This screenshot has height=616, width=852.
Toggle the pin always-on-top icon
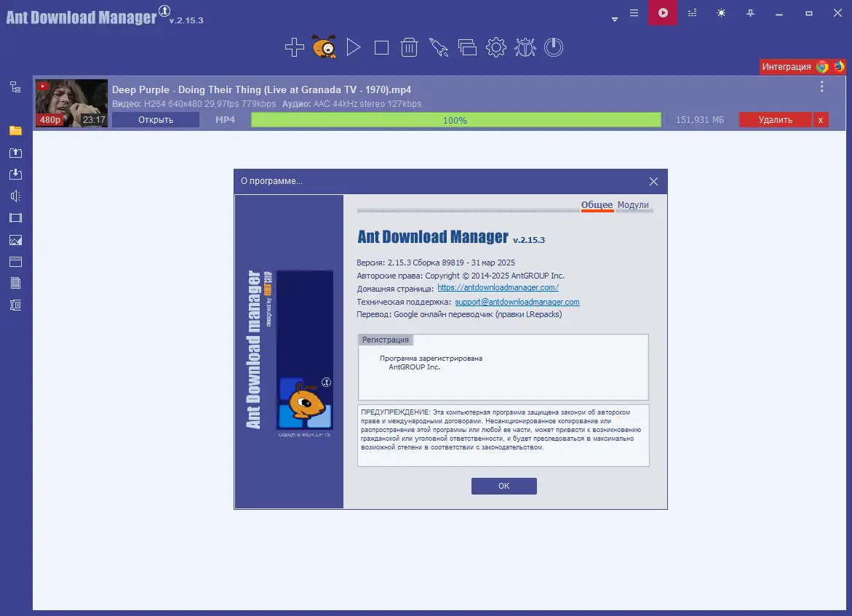pyautogui.click(x=750, y=12)
